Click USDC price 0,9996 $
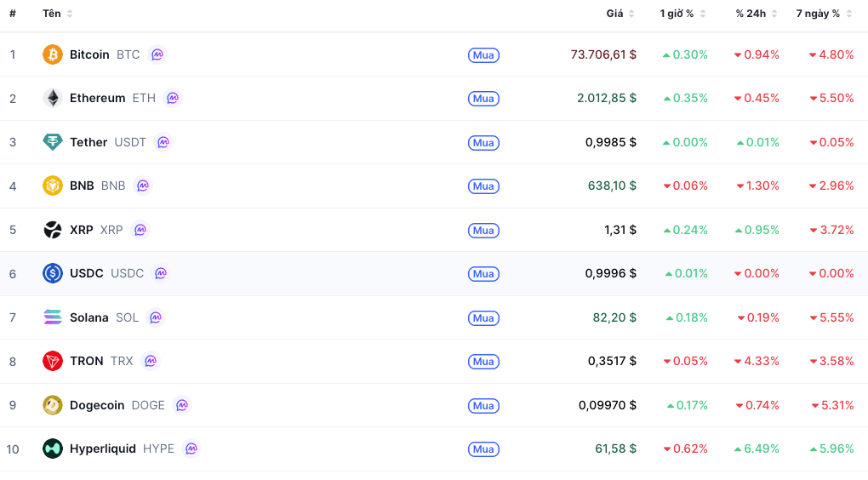The image size is (868, 480). click(x=611, y=273)
